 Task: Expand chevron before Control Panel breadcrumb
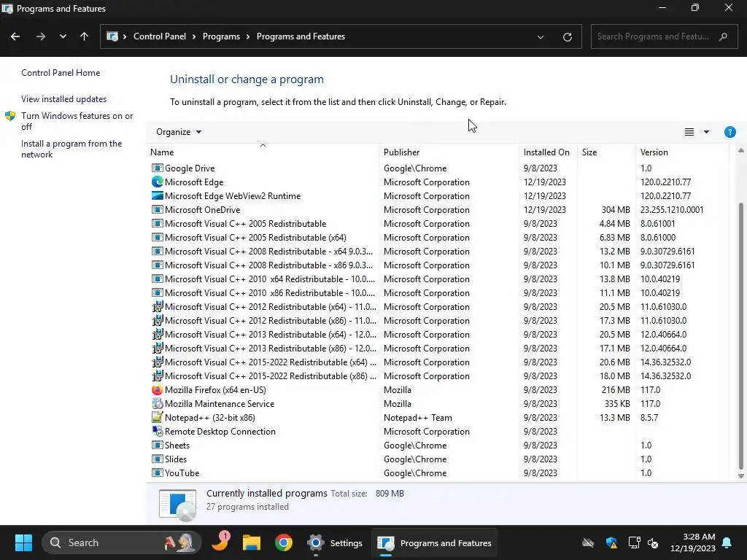click(x=125, y=36)
